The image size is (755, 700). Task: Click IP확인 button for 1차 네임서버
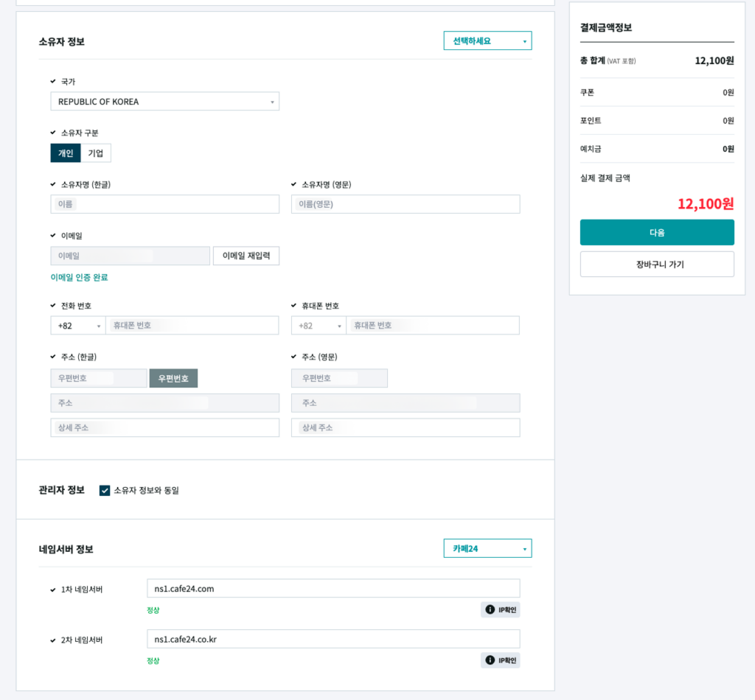pos(501,609)
